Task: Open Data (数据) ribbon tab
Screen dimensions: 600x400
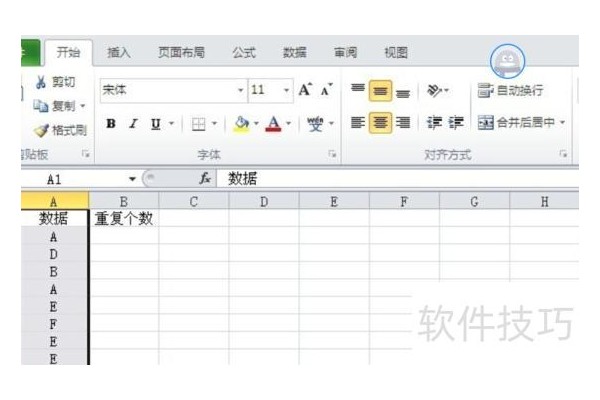Action: point(295,52)
